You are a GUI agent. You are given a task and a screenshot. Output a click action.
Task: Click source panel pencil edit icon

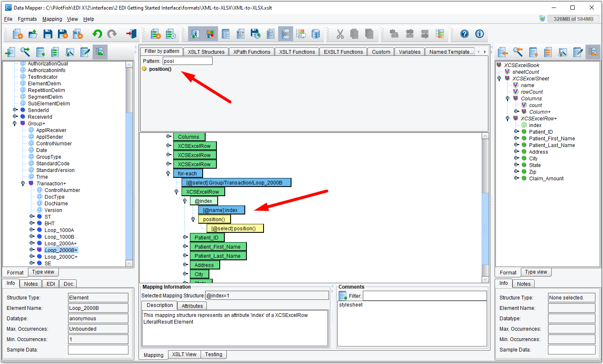(85, 52)
